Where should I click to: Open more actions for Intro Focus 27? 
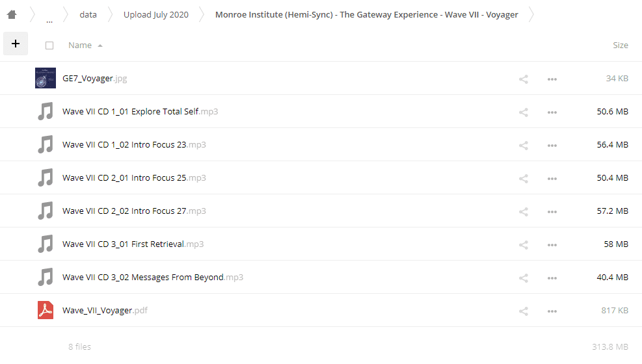552,211
